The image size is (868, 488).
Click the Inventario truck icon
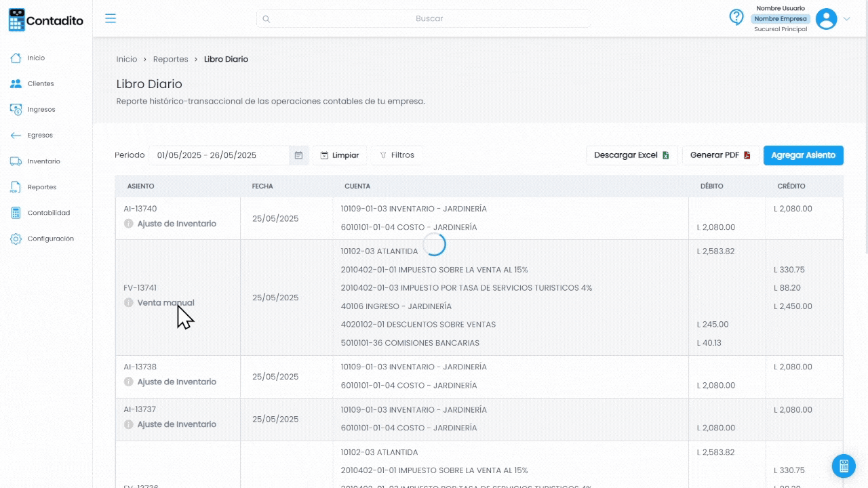[16, 161]
